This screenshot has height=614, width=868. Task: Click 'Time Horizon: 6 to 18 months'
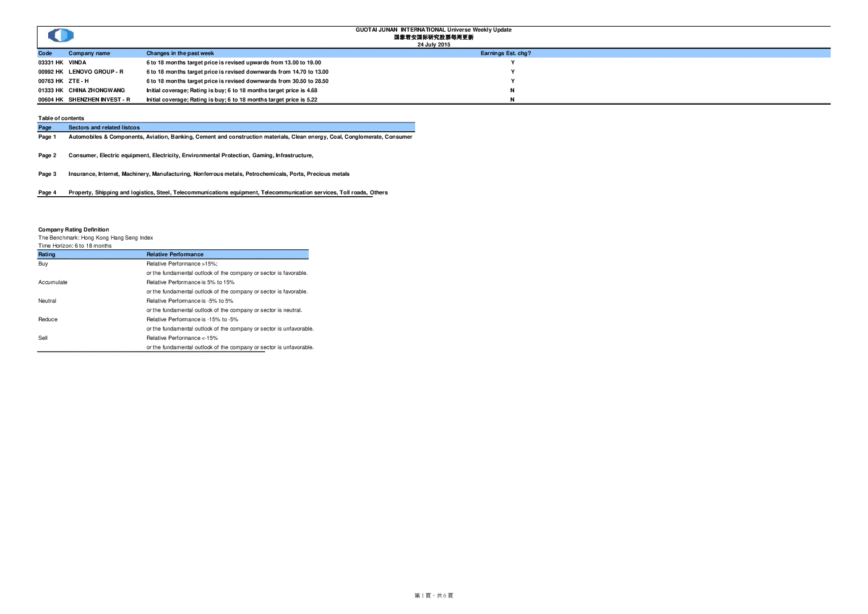point(75,246)
